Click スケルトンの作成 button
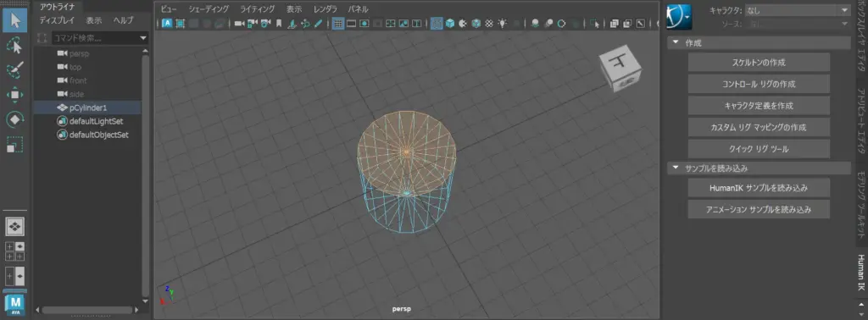 [x=759, y=63]
